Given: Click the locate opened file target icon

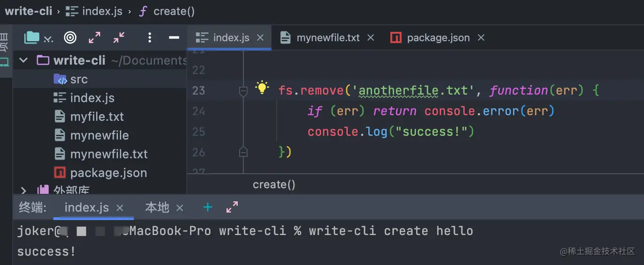Looking at the screenshot, I should (70, 37).
